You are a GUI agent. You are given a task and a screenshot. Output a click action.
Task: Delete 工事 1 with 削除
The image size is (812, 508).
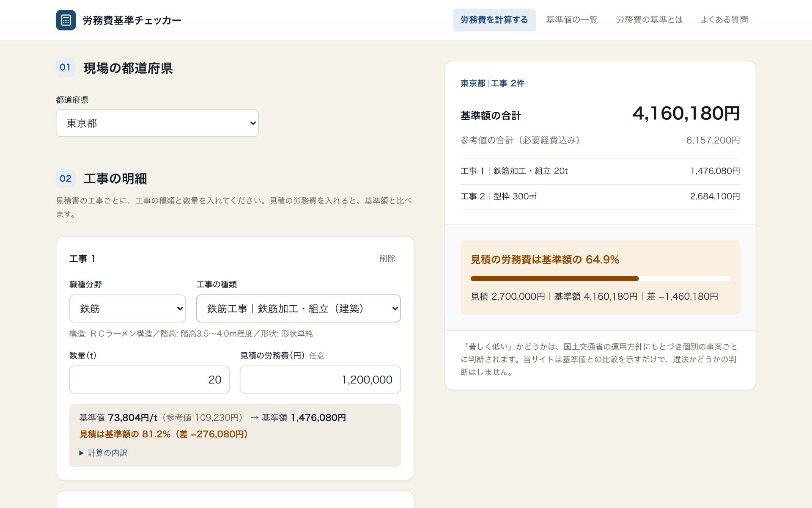tap(387, 259)
